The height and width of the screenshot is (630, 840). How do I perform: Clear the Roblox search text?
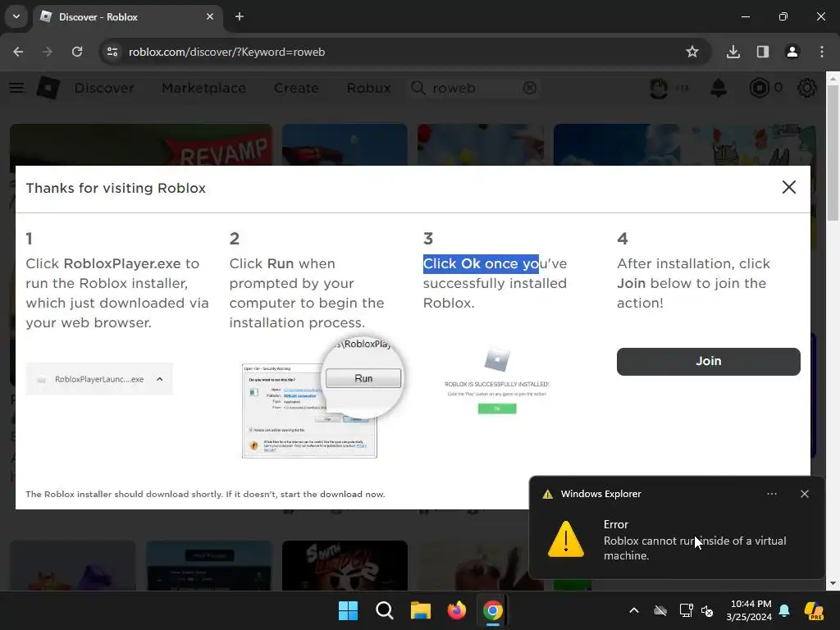point(529,88)
